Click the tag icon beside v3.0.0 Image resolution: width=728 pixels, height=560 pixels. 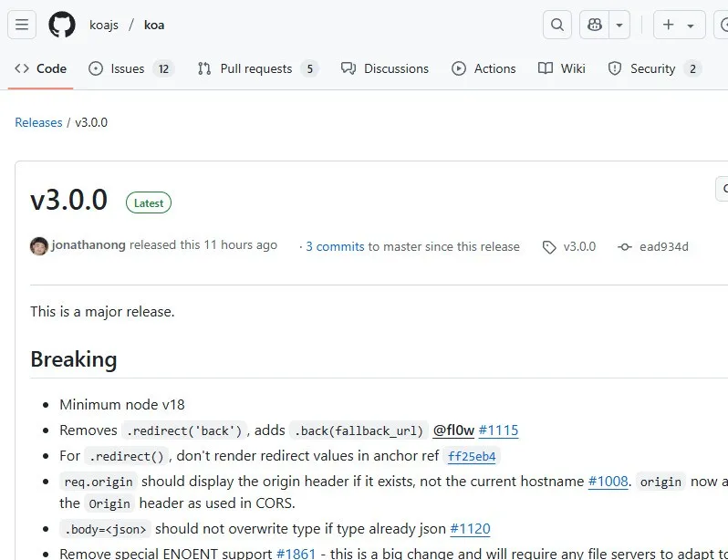(549, 247)
